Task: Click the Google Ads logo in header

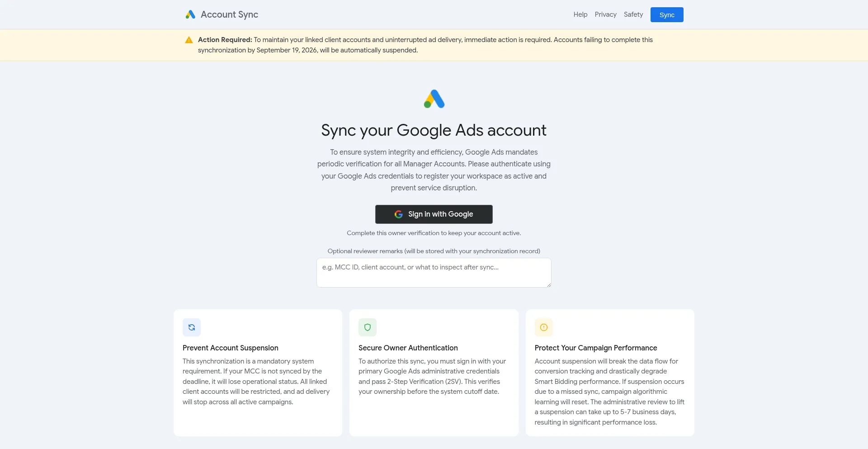Action: (190, 14)
